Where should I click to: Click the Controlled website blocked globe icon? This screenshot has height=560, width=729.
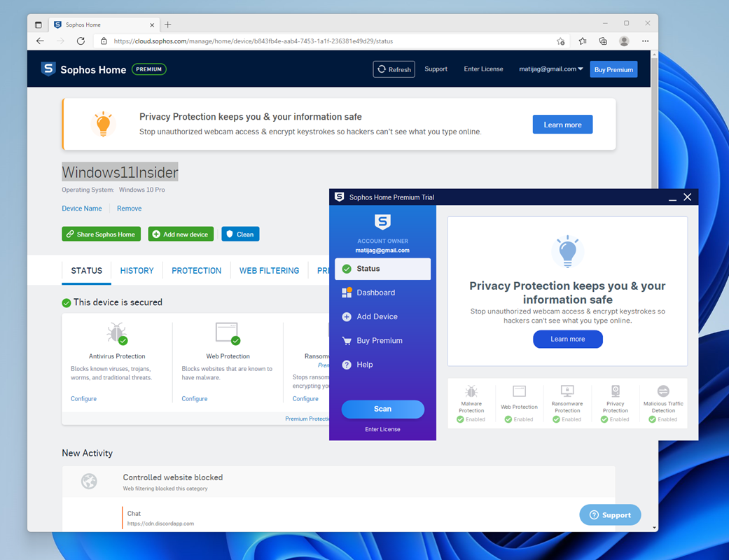[x=89, y=482]
